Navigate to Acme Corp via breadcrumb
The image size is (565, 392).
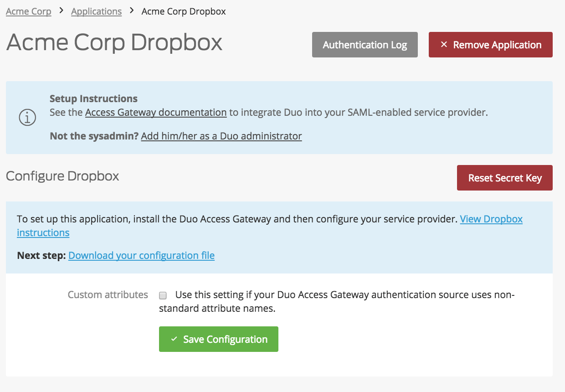28,11
